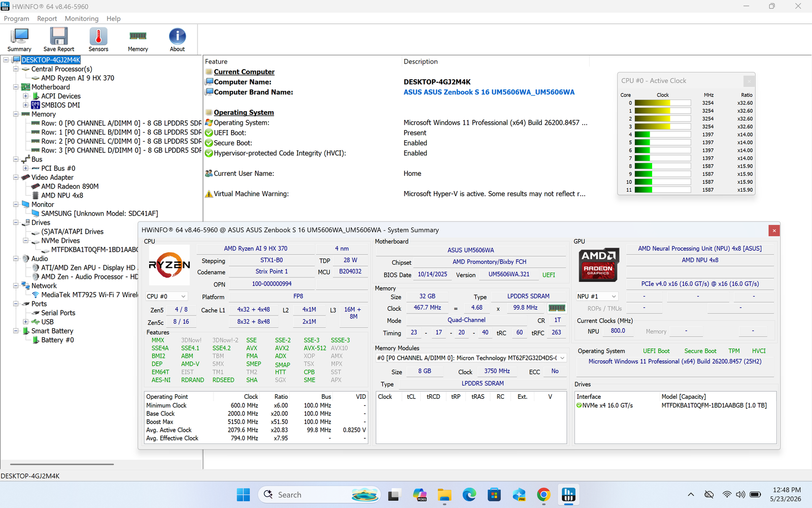
Task: Select the AMD NPU 4x8 tree item
Action: pos(62,196)
